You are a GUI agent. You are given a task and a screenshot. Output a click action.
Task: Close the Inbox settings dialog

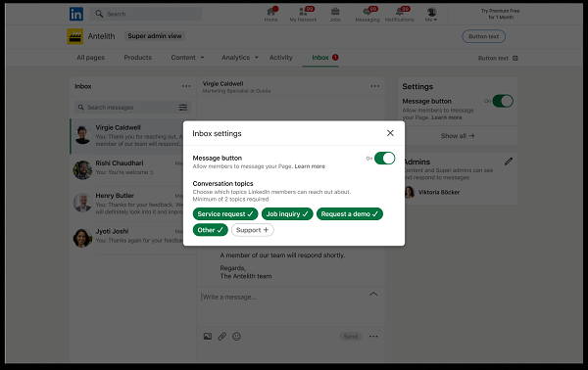(390, 133)
